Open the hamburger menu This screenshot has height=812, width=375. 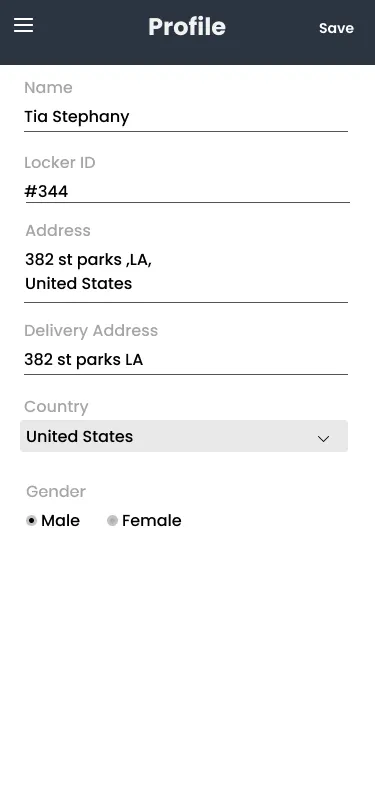pyautogui.click(x=23, y=25)
